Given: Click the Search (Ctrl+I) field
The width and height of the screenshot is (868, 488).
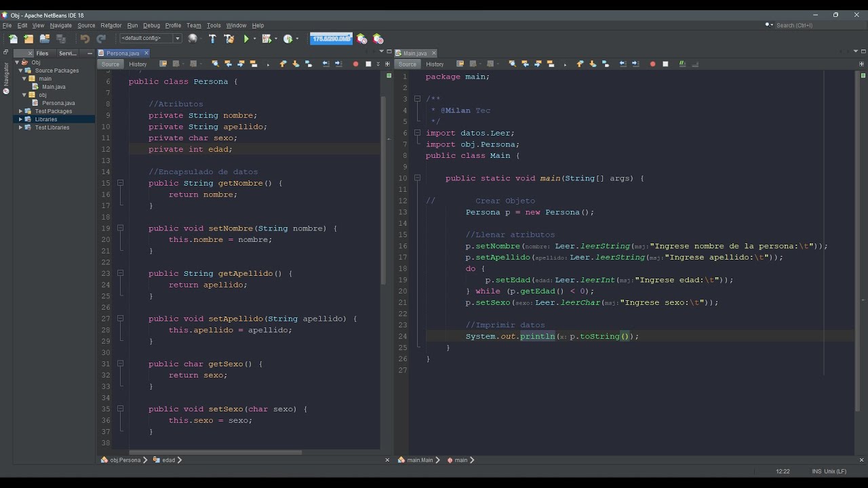Looking at the screenshot, I should tap(812, 25).
